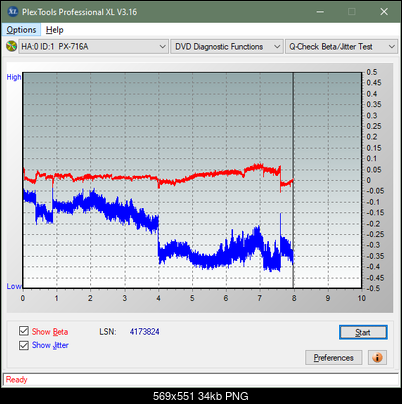Image resolution: width=402 pixels, height=404 pixels.
Task: Open the Help menu
Action: pos(55,30)
